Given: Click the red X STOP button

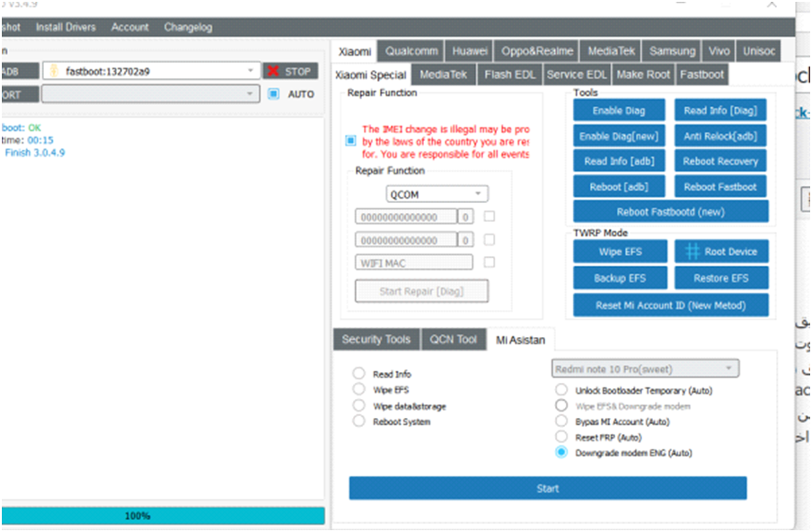Looking at the screenshot, I should [290, 71].
